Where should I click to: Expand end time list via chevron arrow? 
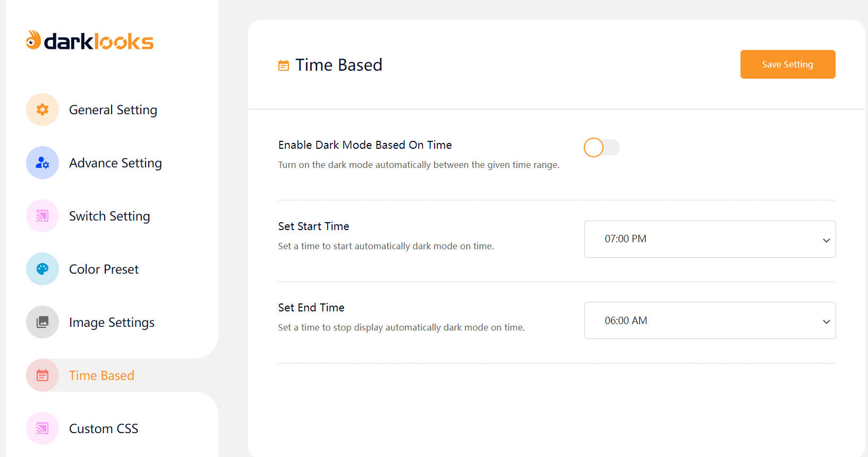pyautogui.click(x=826, y=321)
